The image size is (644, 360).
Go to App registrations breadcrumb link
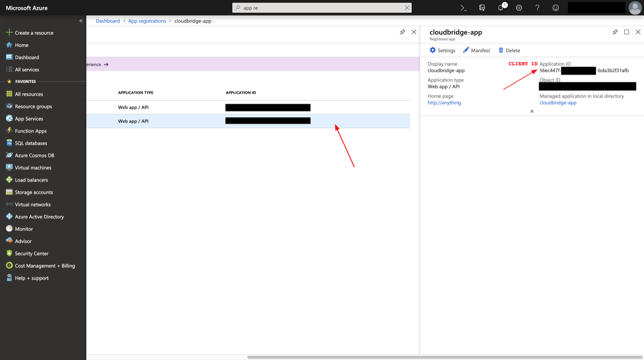[147, 21]
